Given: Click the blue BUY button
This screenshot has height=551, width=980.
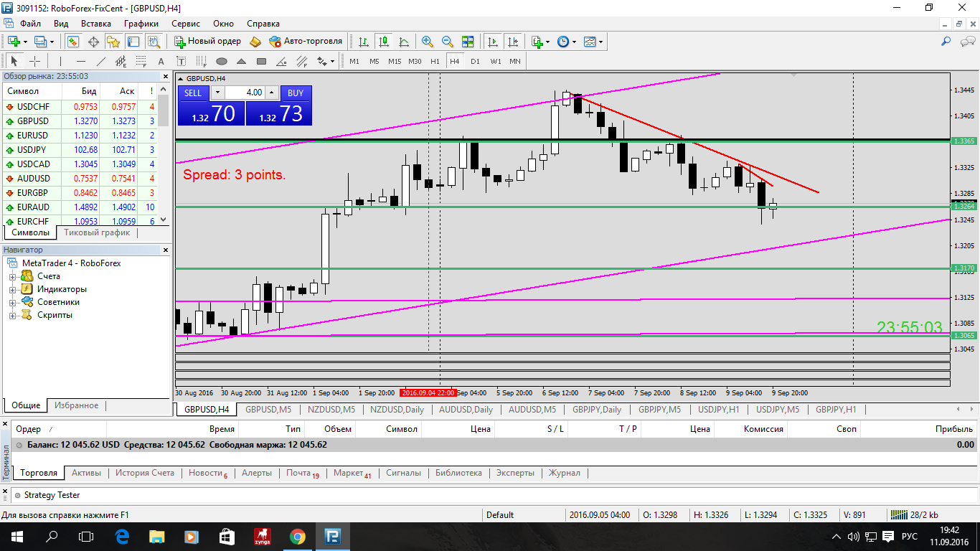Looking at the screenshot, I should [296, 93].
